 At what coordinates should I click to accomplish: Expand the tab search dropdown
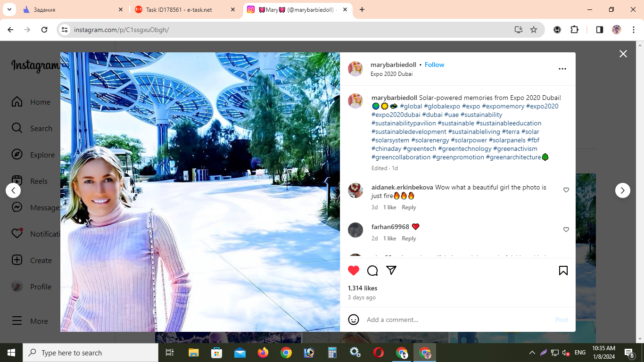point(9,9)
